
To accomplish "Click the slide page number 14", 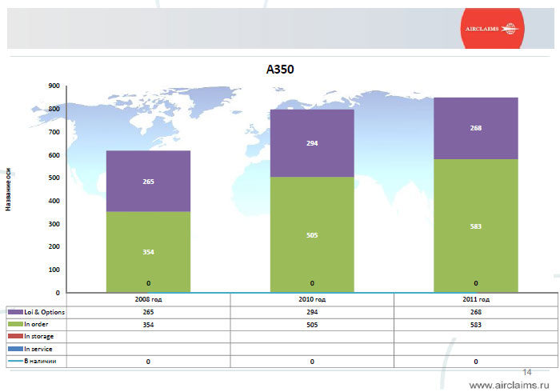I will pos(527,372).
